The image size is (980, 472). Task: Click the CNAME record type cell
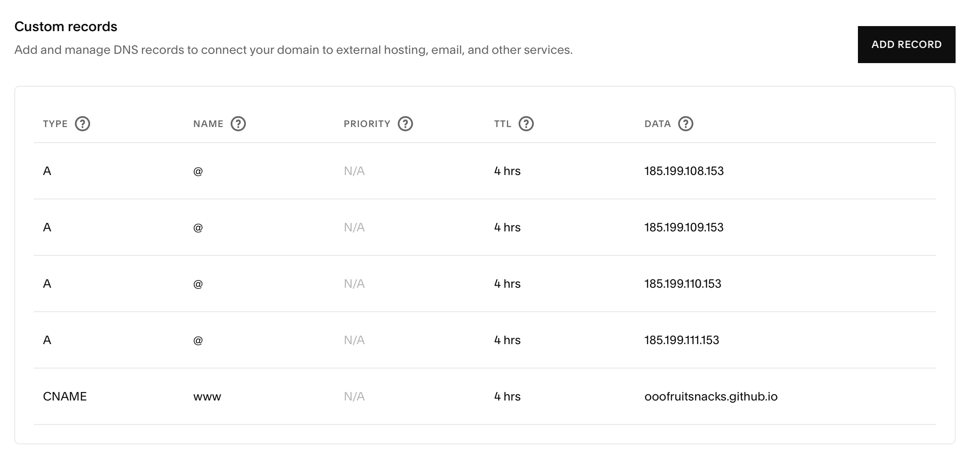tap(65, 396)
